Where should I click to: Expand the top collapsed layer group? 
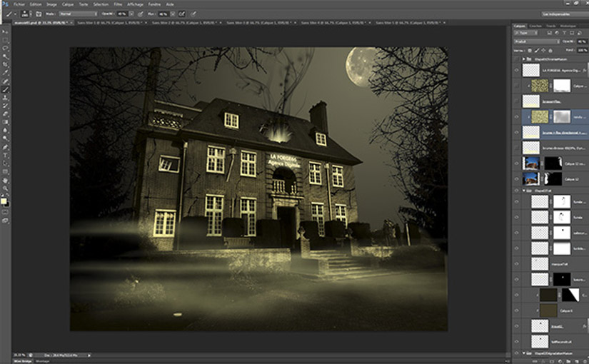[523, 59]
